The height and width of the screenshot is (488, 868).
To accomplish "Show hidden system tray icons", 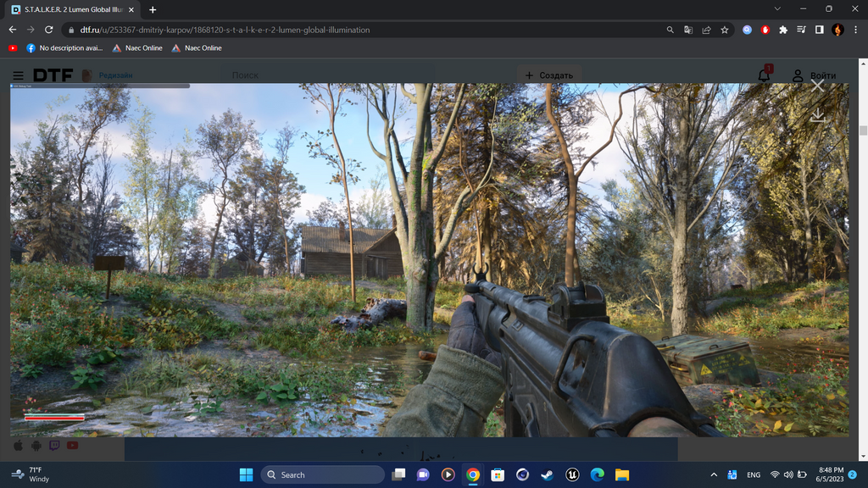I will click(x=714, y=474).
